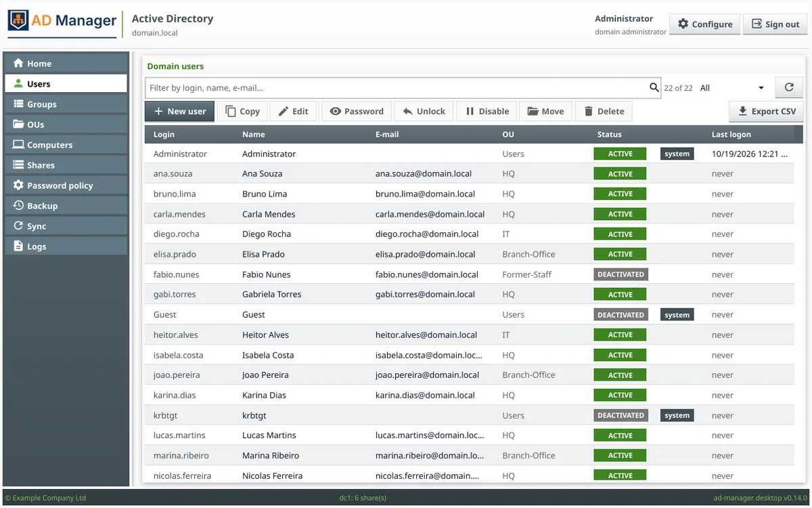Click the Move toolbar button
Screen dimensions: 812x508
pos(545,111)
